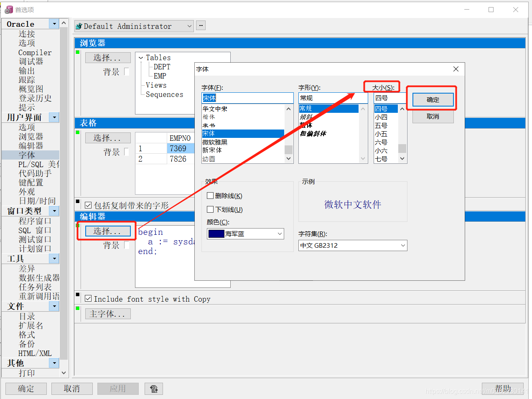Collapse the 工具 section
The width and height of the screenshot is (532, 399).
54,259
